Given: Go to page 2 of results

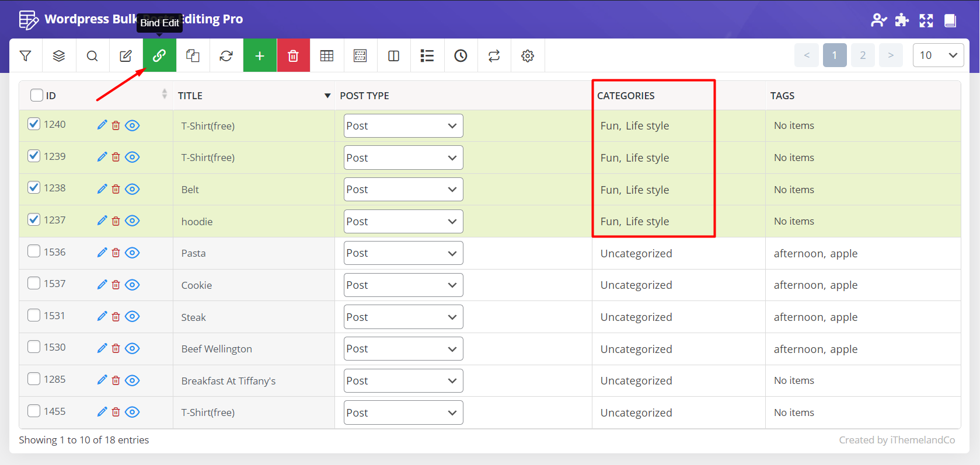Looking at the screenshot, I should pos(862,55).
